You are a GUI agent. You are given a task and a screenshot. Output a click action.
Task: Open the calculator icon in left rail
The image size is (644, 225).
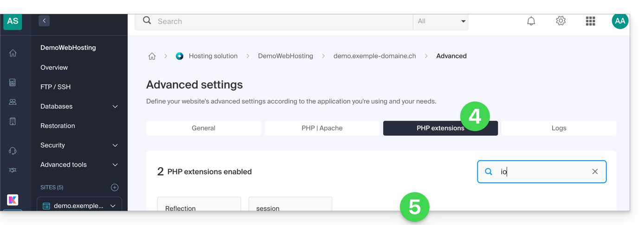coord(13,82)
